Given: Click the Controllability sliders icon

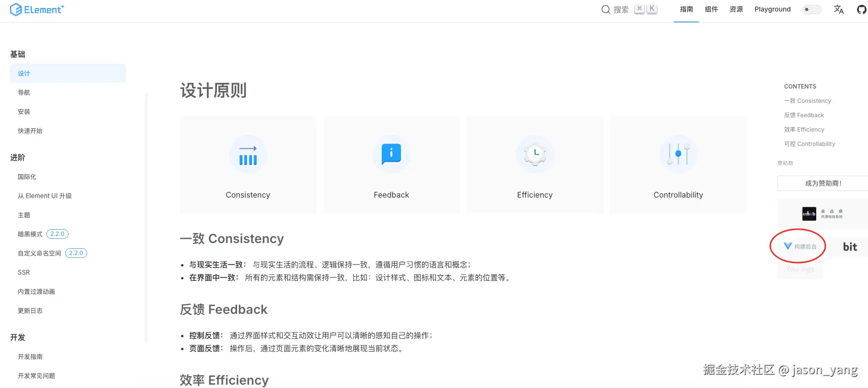Looking at the screenshot, I should tap(678, 155).
